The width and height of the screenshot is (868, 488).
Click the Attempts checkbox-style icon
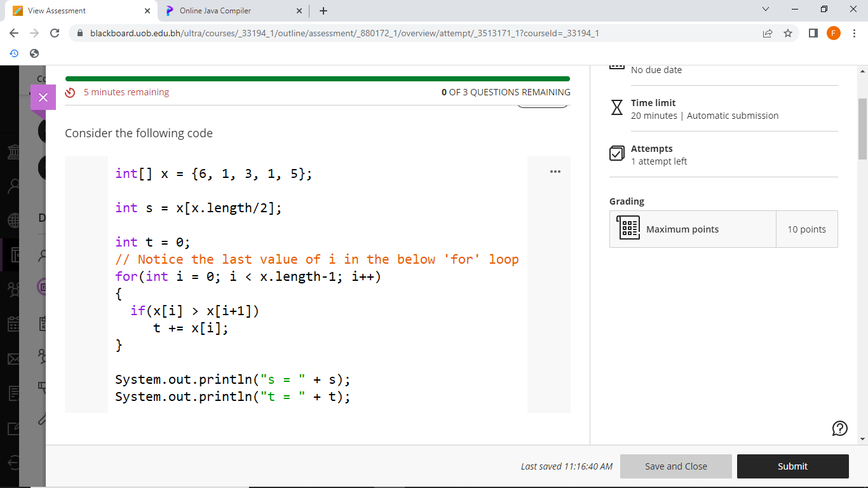[x=617, y=153]
